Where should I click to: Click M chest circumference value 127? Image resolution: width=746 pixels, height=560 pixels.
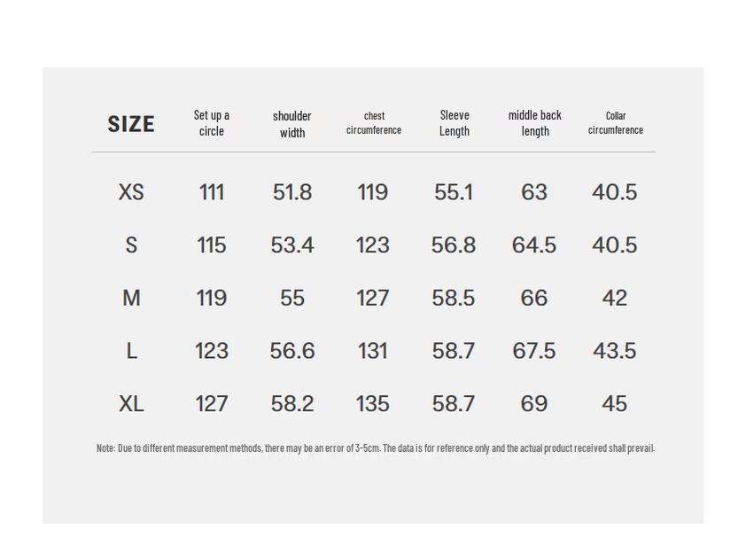tap(373, 299)
